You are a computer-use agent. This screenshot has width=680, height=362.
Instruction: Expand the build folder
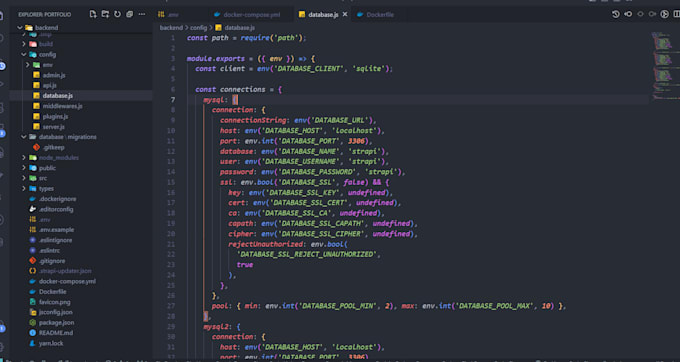24,44
